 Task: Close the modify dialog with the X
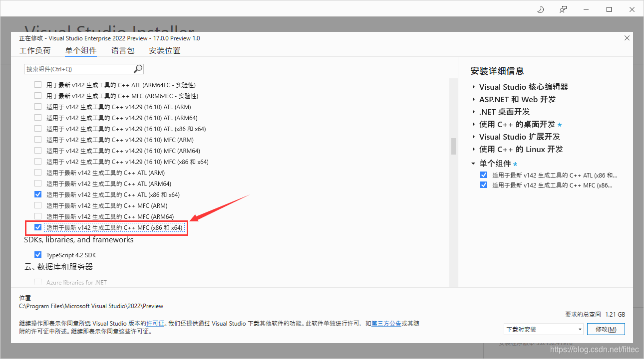tap(627, 38)
